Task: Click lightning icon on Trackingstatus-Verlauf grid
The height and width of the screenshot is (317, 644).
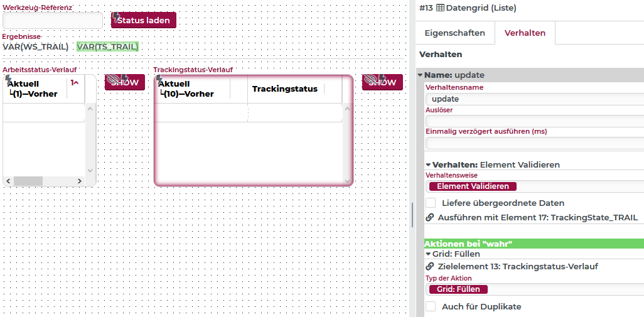Action: coord(159,79)
